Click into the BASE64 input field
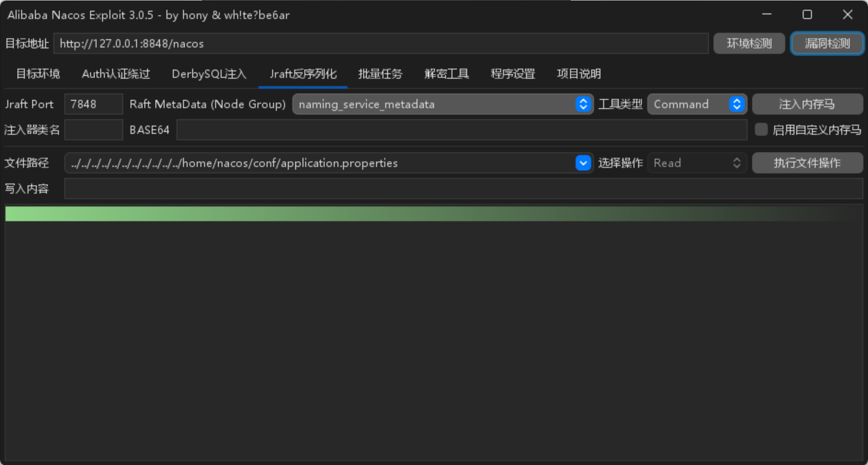The height and width of the screenshot is (465, 868). point(462,130)
